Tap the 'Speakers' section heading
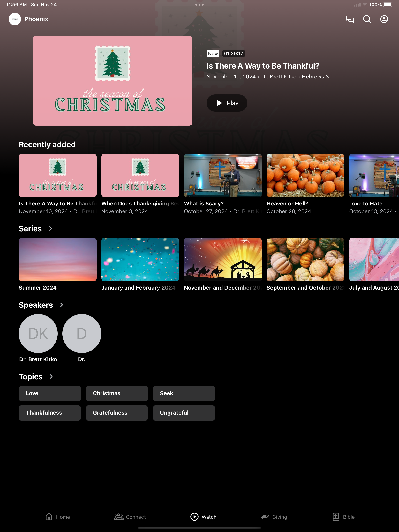Viewport: 399px width, 532px height. (x=36, y=305)
